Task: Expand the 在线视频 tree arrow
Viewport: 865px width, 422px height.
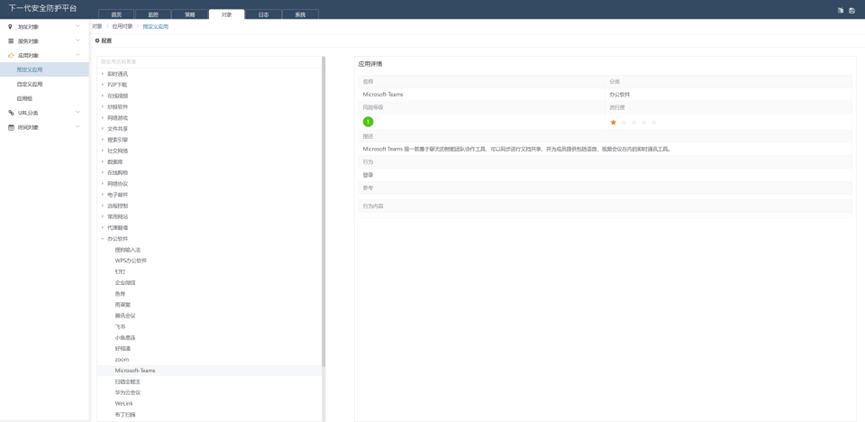Action: [x=103, y=95]
